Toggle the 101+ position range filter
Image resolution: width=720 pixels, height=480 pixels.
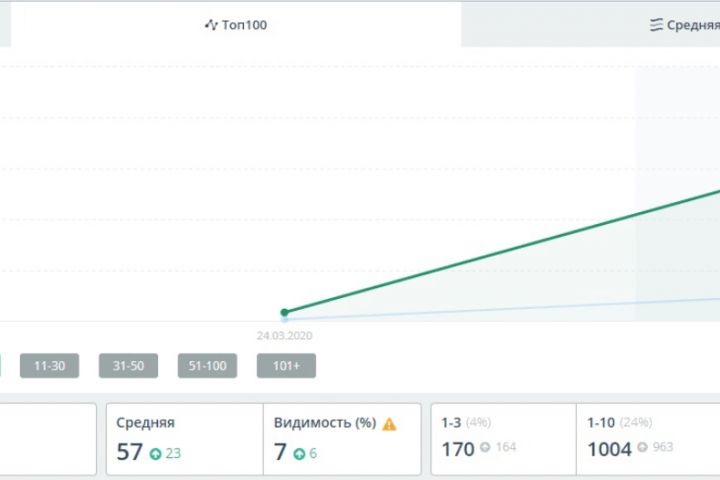point(286,366)
